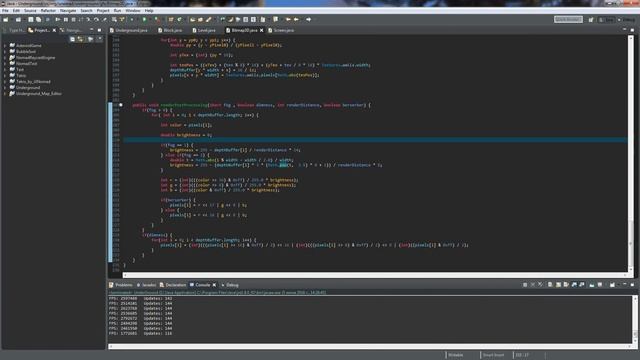
Task: Click the Run Last Tool toolbar icon
Action: (157, 19)
